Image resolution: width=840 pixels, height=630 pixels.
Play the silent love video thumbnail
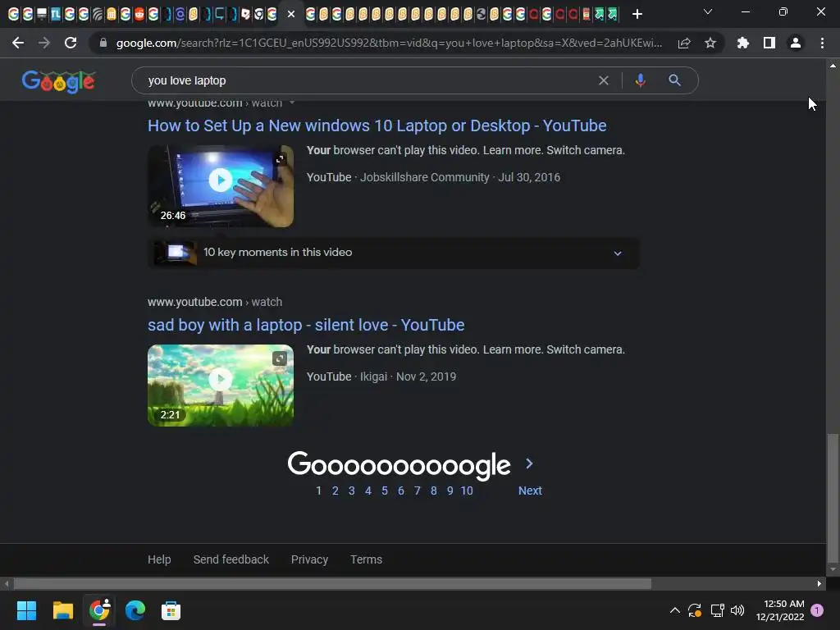tap(221, 386)
